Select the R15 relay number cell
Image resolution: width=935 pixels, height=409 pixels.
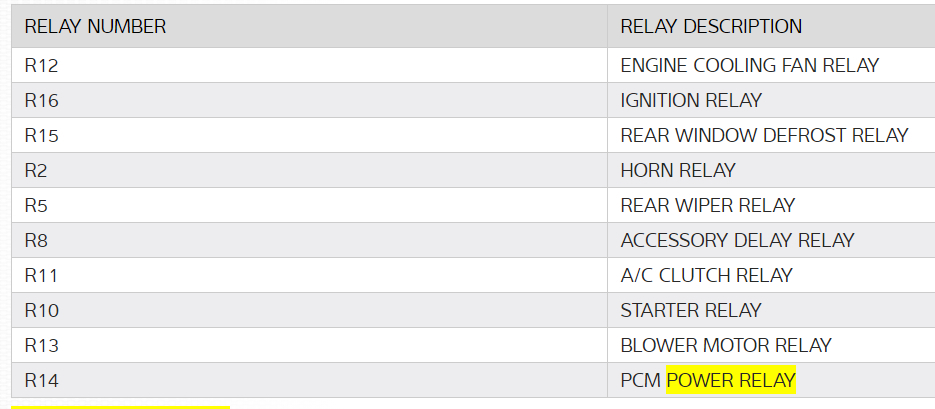(41, 135)
